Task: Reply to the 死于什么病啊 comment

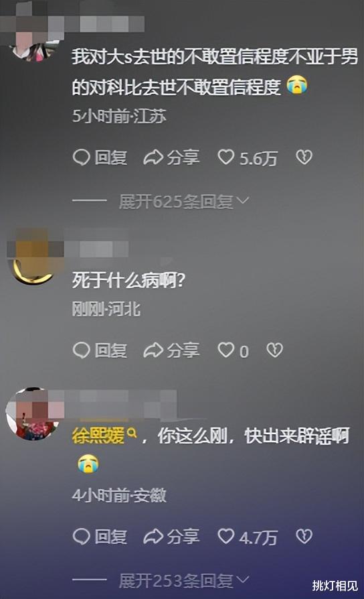Action: tap(100, 350)
